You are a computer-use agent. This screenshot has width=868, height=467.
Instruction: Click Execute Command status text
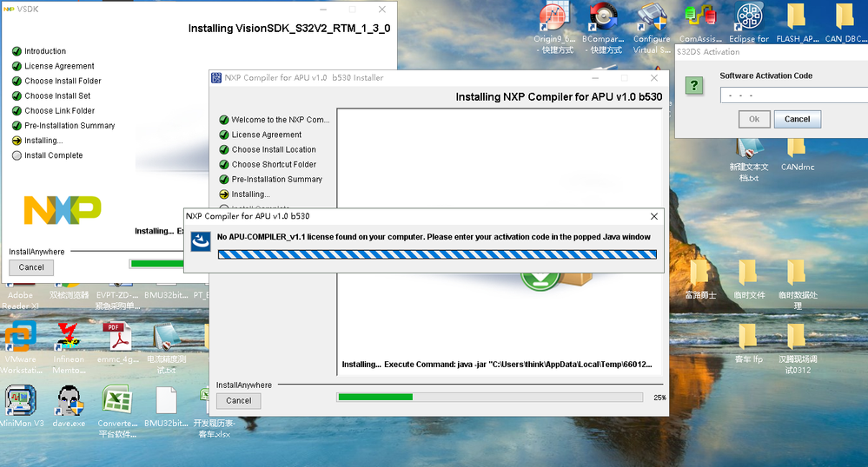[x=496, y=364]
